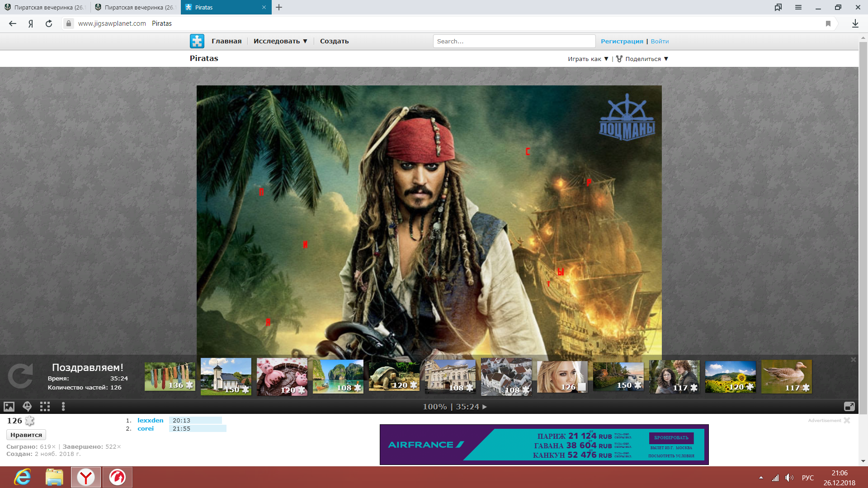Open the Создать menu item
Screen dimensions: 868x488
tap(334, 41)
